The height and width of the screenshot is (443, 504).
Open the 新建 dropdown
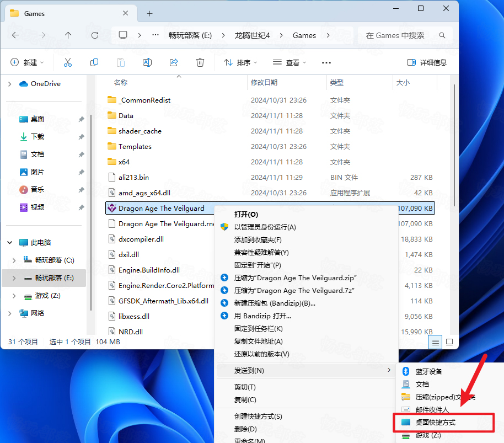coord(27,62)
